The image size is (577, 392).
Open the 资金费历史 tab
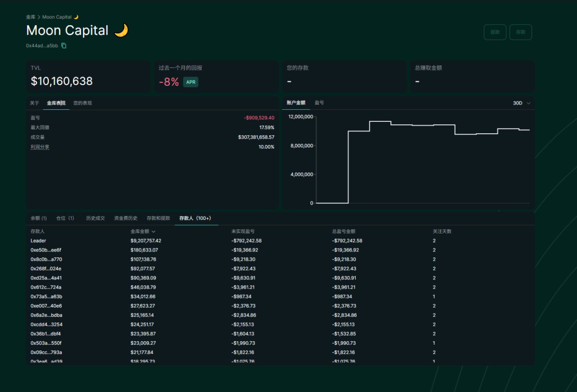click(x=126, y=218)
